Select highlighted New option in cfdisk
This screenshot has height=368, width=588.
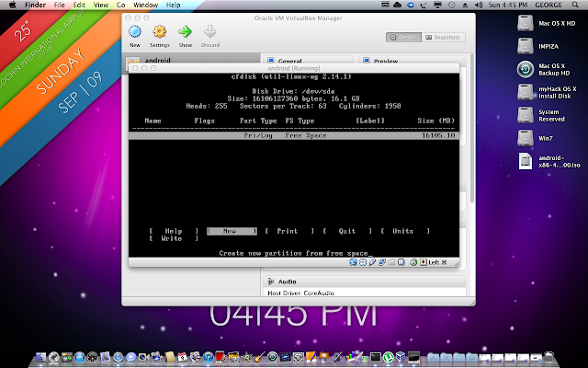pos(232,231)
